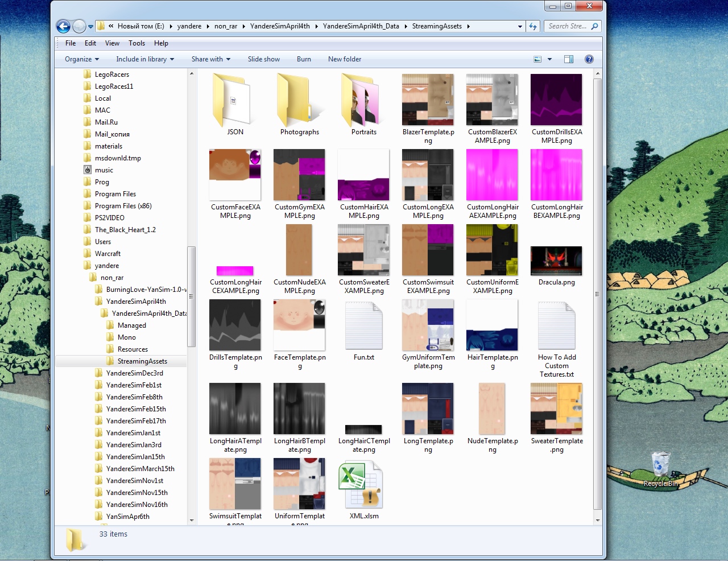Viewport: 728px width, 561px height.
Task: Open the change view options arrow
Action: pyautogui.click(x=549, y=59)
